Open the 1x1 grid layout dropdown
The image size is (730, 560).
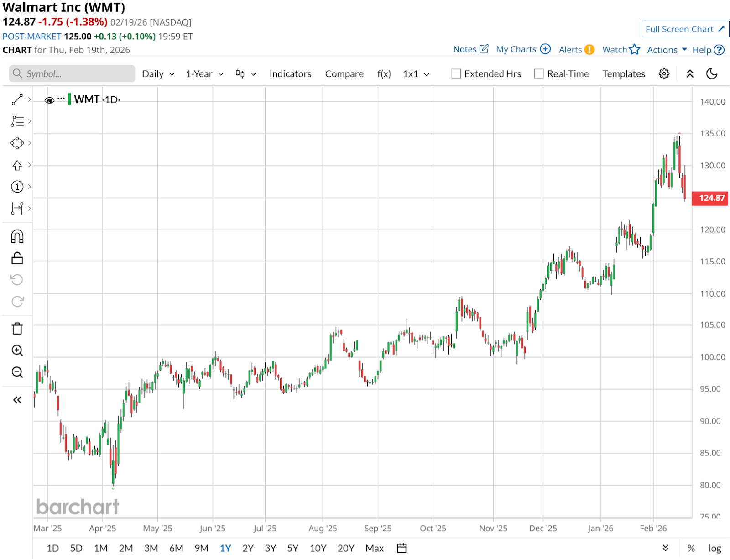pyautogui.click(x=416, y=74)
